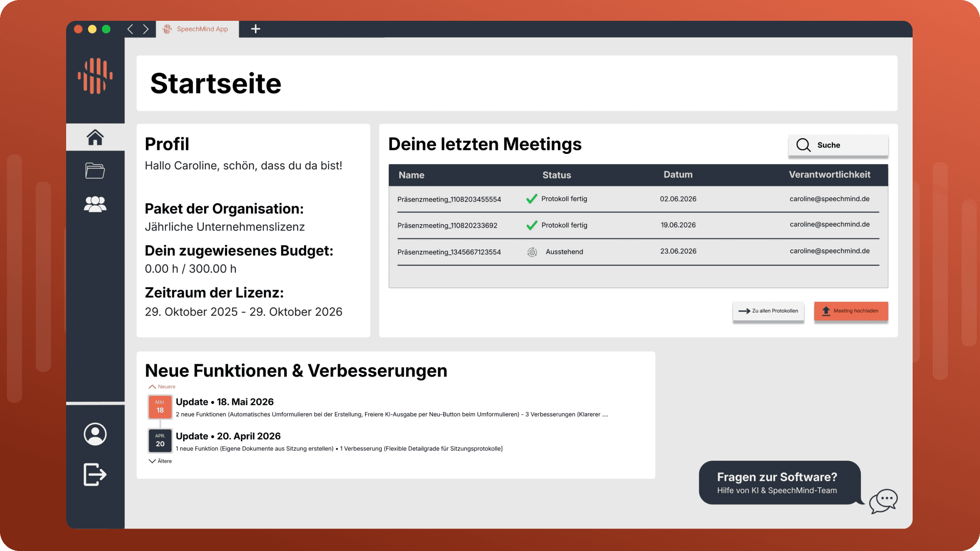Click Protokoll fertig in the 02.06.2026 row

click(x=564, y=199)
